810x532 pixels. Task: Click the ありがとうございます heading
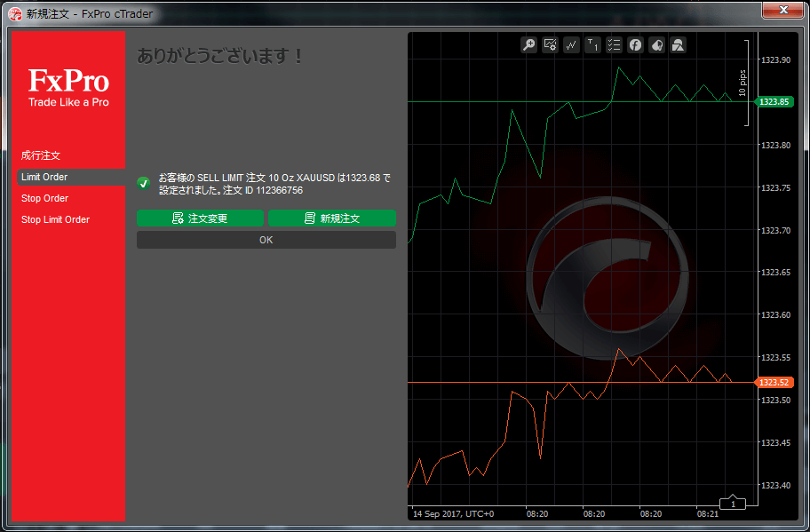(x=220, y=56)
